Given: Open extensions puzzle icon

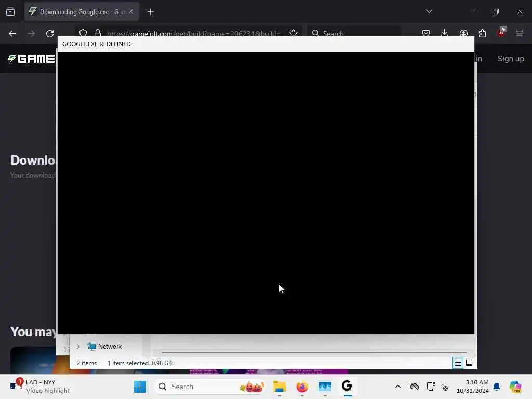Looking at the screenshot, I should (483, 33).
